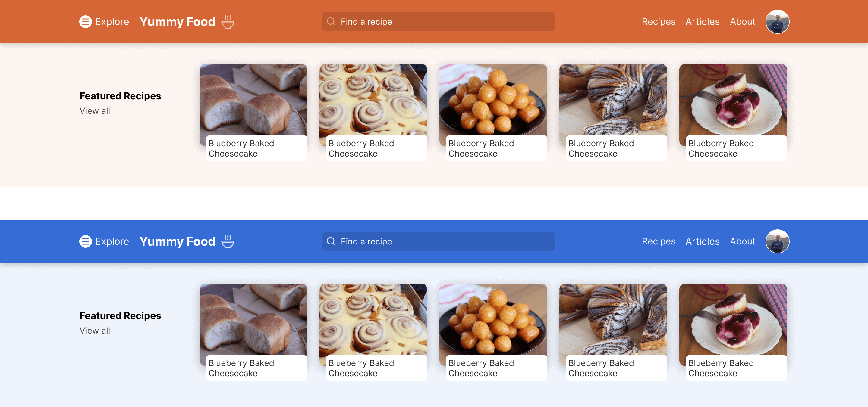Open the user profile avatar in blue header
Viewport: 868px width, 407px height.
777,241
